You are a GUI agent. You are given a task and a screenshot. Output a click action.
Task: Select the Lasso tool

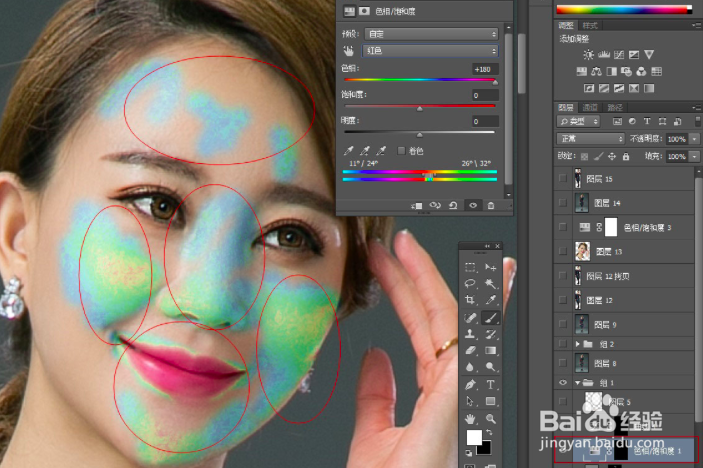point(470,283)
